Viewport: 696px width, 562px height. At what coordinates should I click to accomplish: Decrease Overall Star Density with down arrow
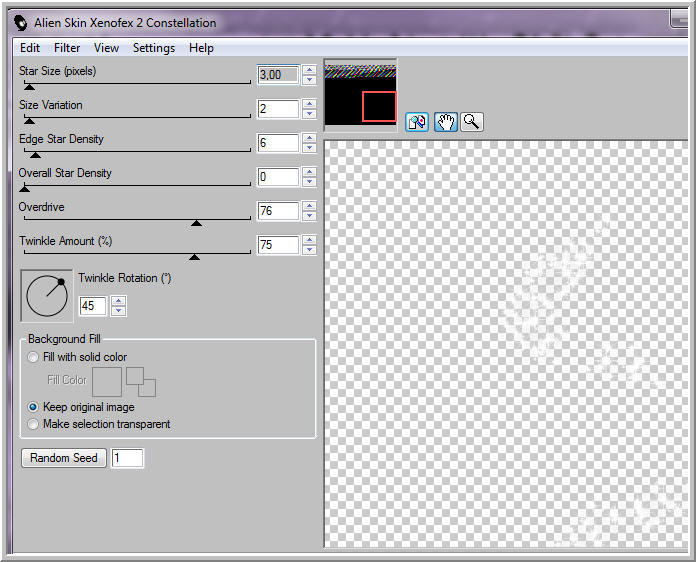coord(309,182)
